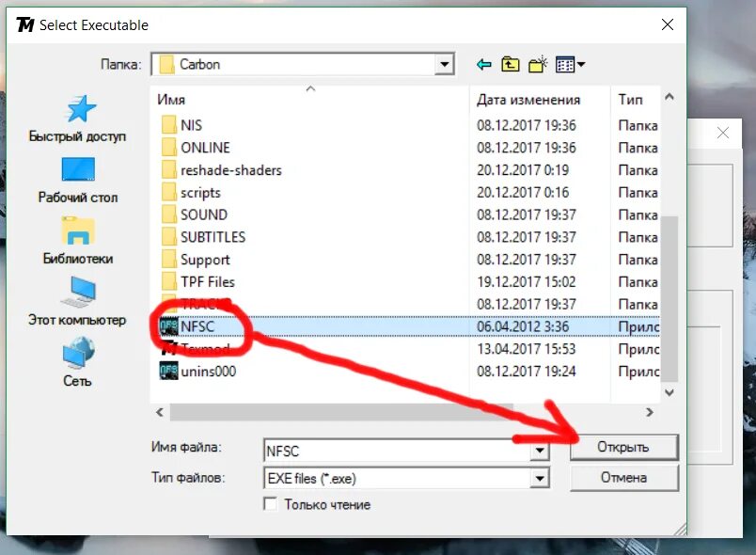This screenshot has width=756, height=555.
Task: Go back using the blue arrow icon
Action: (483, 64)
